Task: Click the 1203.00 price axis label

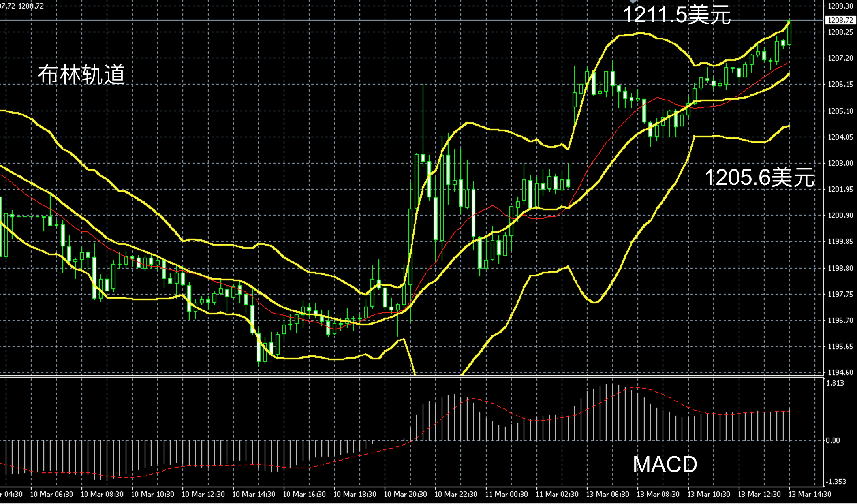Action: (x=840, y=163)
